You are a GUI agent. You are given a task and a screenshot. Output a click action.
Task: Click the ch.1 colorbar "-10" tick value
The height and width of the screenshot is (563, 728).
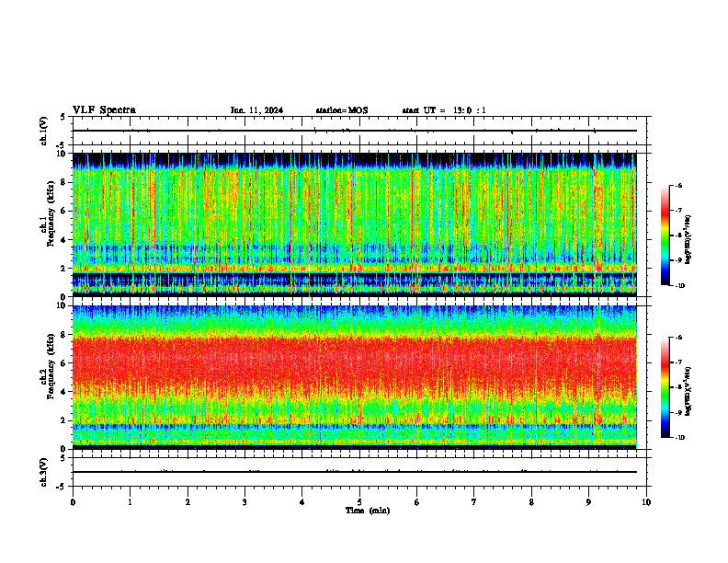click(679, 286)
